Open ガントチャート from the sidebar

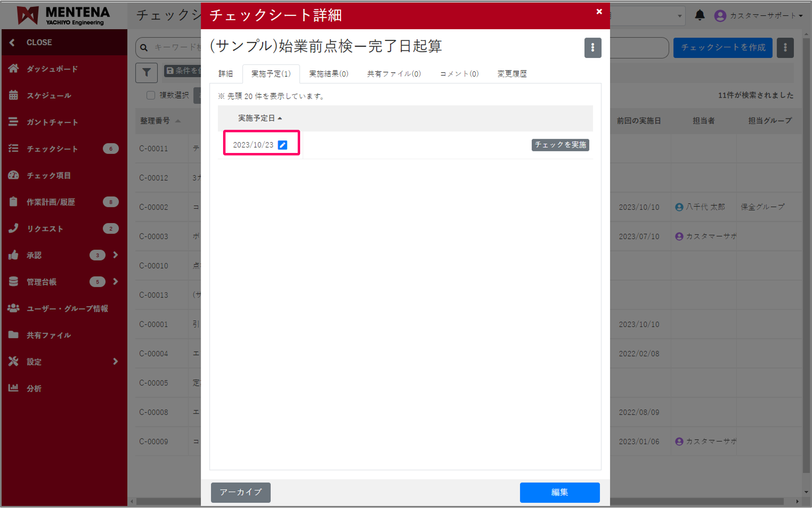click(x=13, y=122)
